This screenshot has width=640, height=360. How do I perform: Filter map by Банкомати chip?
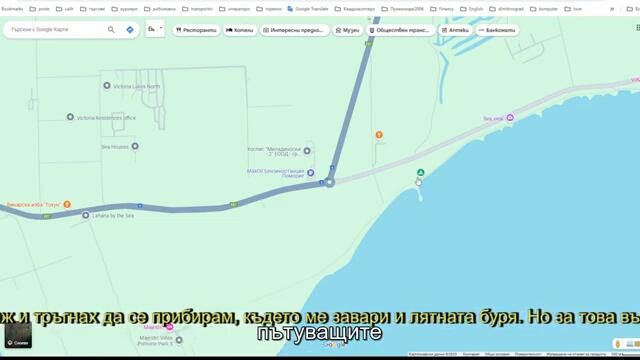coord(497,30)
